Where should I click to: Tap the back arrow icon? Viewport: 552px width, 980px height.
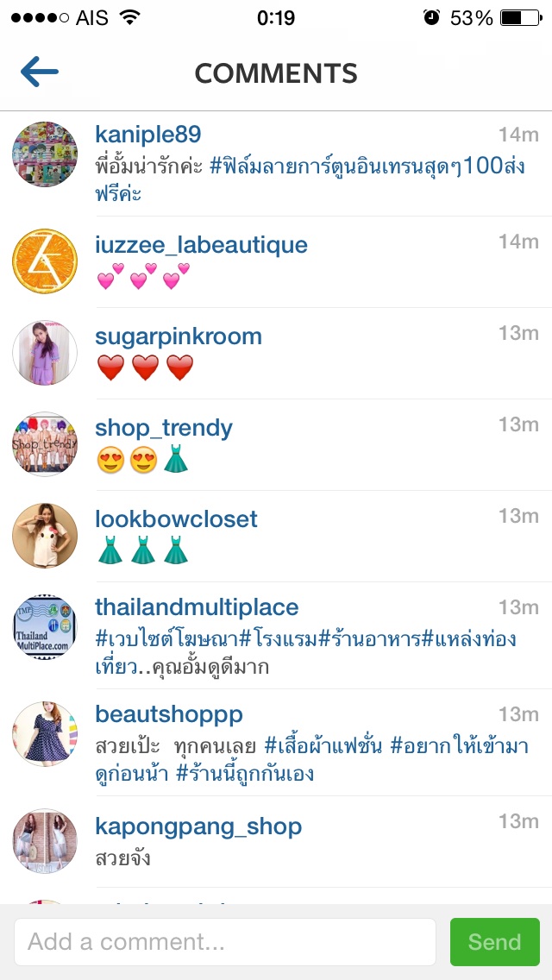(x=40, y=72)
